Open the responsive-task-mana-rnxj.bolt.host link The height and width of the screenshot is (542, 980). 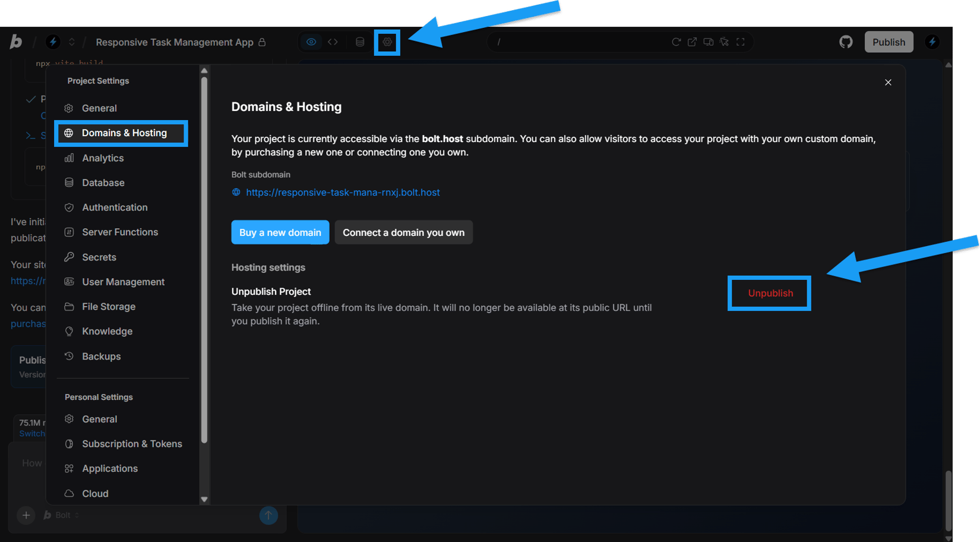coord(343,193)
